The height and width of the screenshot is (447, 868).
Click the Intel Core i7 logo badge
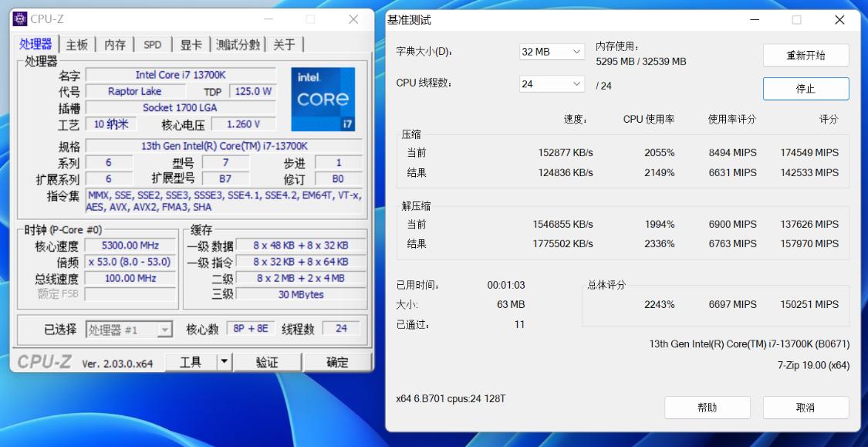tap(323, 96)
